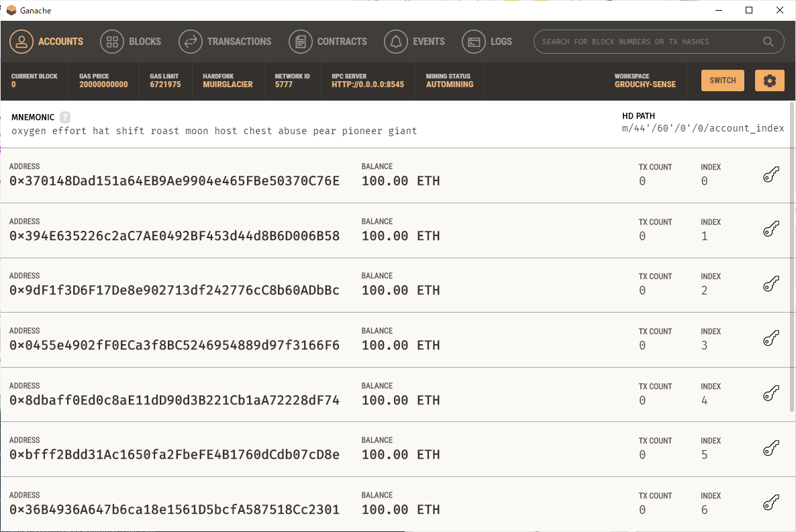Click the HD path m/44'/60'/0'/0/account_index
This screenshot has width=796, height=532.
(703, 128)
